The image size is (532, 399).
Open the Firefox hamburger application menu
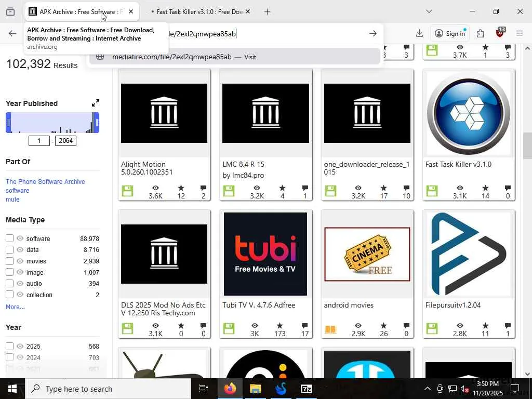coord(520,33)
